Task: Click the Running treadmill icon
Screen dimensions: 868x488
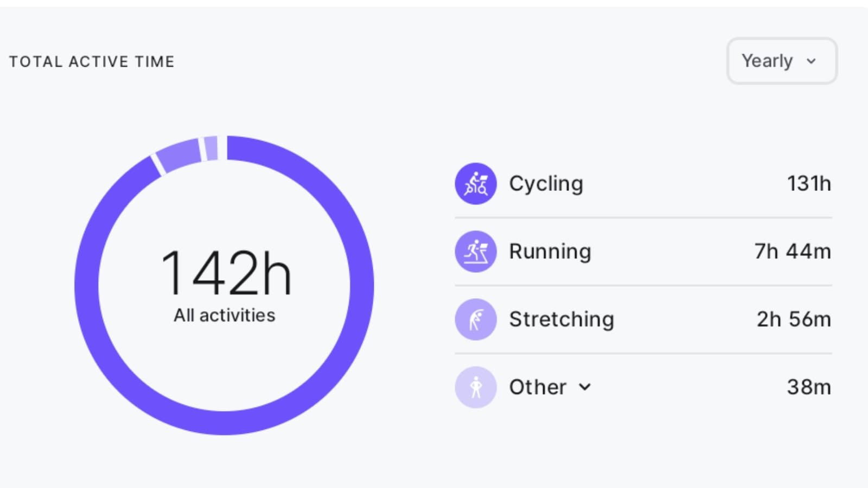Action: point(475,252)
